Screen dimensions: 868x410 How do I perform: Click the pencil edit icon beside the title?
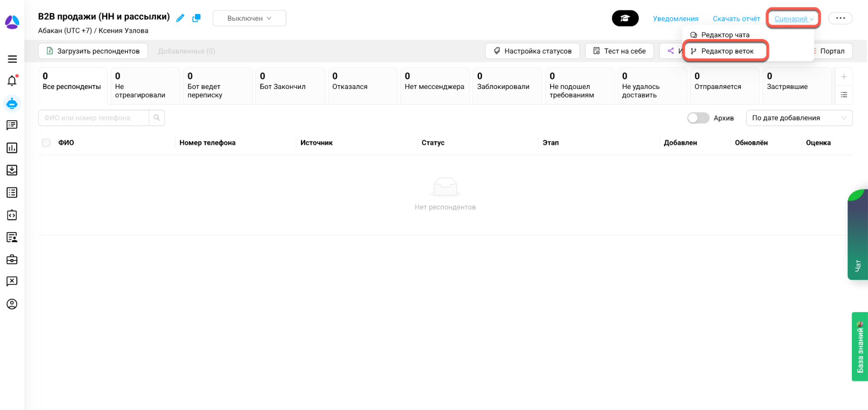click(180, 18)
